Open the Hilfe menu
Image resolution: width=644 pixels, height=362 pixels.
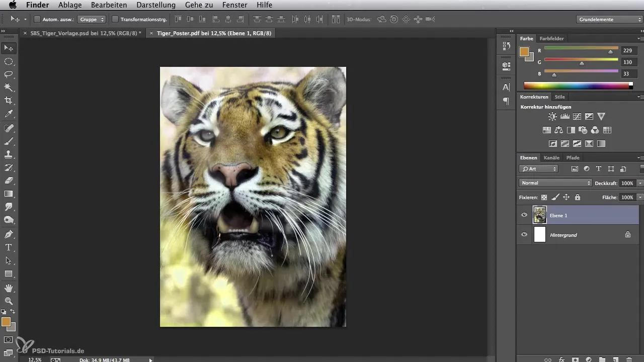pos(264,5)
